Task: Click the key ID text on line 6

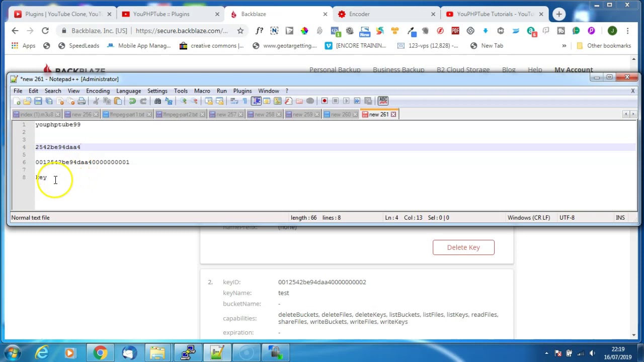Action: (x=82, y=162)
